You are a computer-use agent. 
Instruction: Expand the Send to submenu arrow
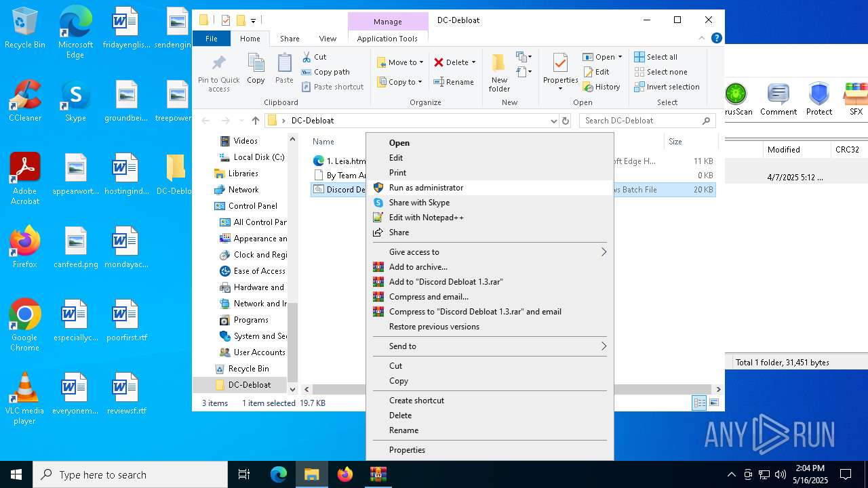tap(603, 346)
